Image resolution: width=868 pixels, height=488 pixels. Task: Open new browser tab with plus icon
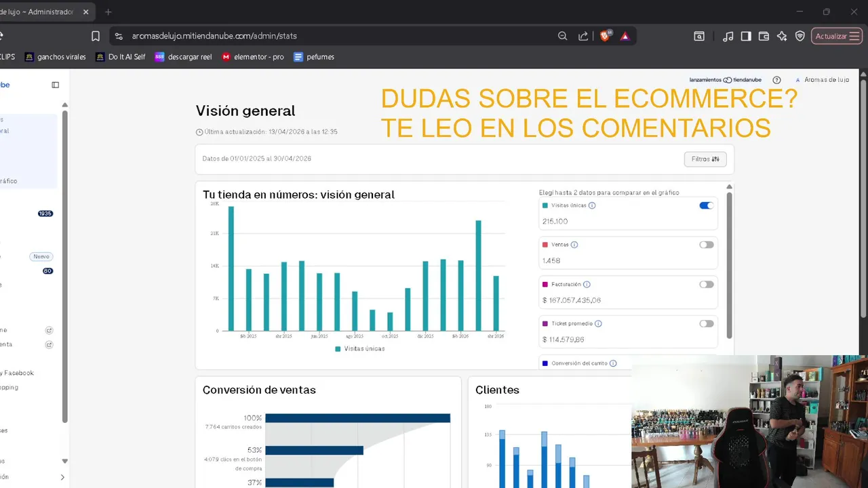(x=108, y=12)
